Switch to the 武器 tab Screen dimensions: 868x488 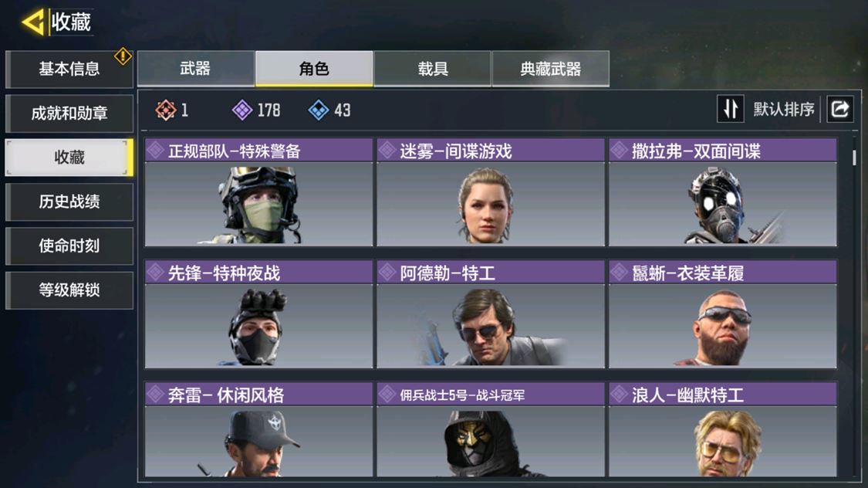pos(196,69)
